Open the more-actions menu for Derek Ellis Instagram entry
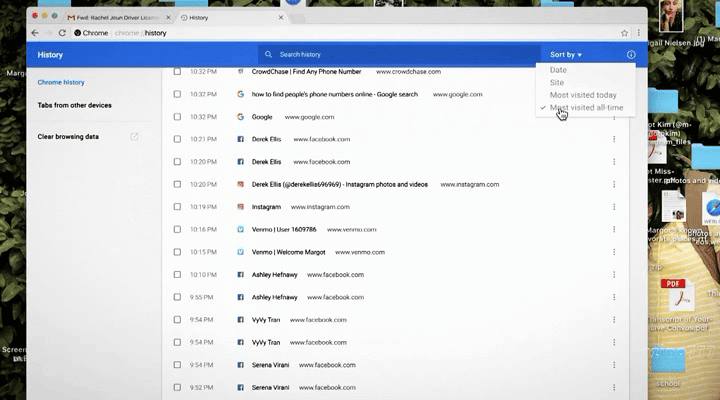720x400 pixels. [x=614, y=184]
